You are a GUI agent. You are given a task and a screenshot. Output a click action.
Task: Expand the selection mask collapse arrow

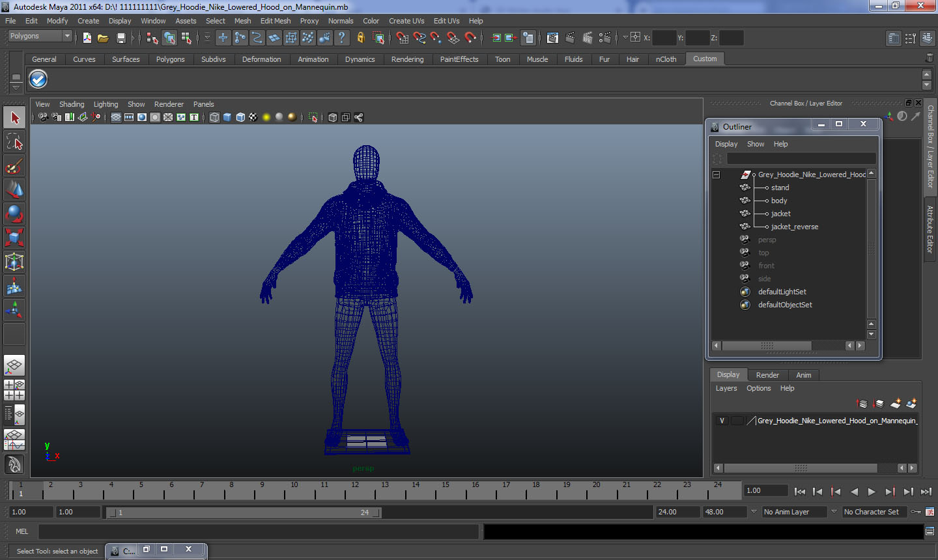click(x=207, y=38)
